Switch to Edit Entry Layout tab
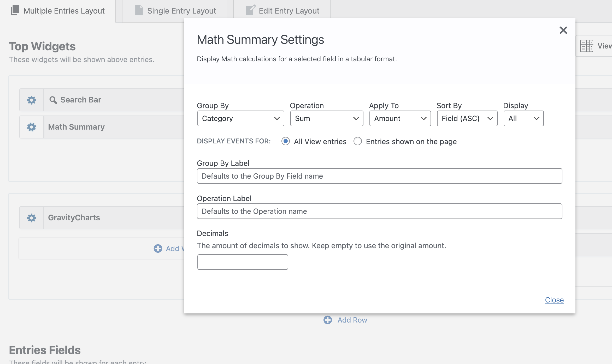Screen dimensions: 612x364 (282, 11)
